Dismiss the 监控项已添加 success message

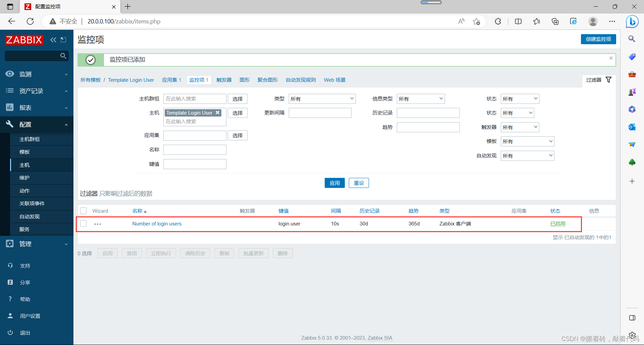(611, 58)
